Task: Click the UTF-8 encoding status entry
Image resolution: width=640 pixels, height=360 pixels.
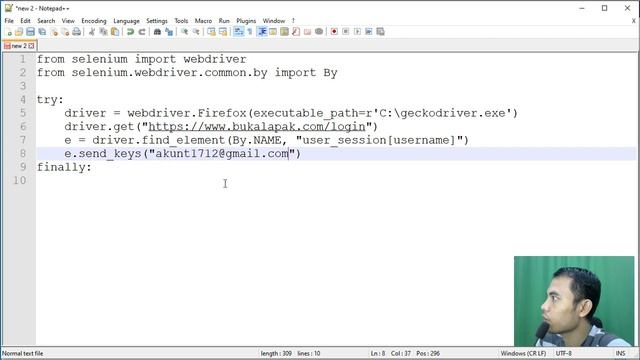Action: click(564, 353)
